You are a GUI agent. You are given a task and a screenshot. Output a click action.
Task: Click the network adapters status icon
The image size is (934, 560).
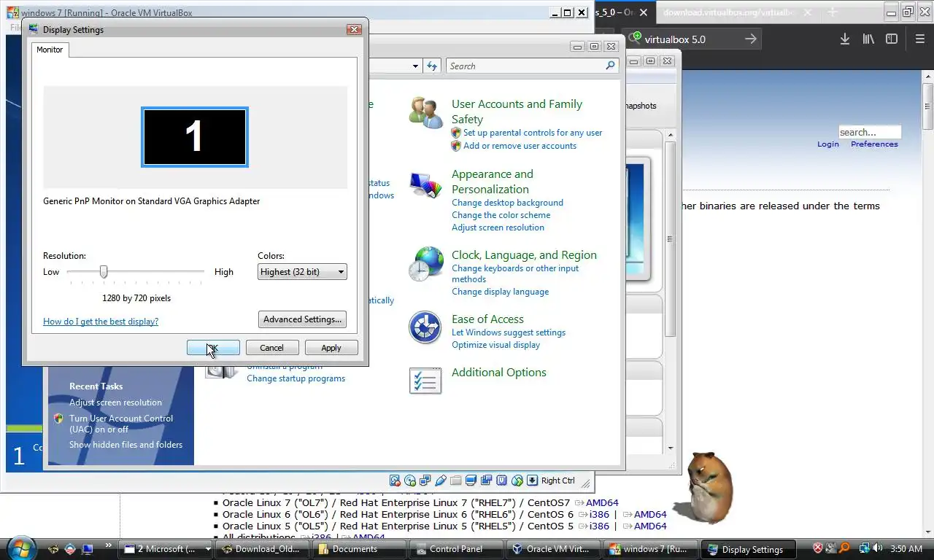pos(425,481)
